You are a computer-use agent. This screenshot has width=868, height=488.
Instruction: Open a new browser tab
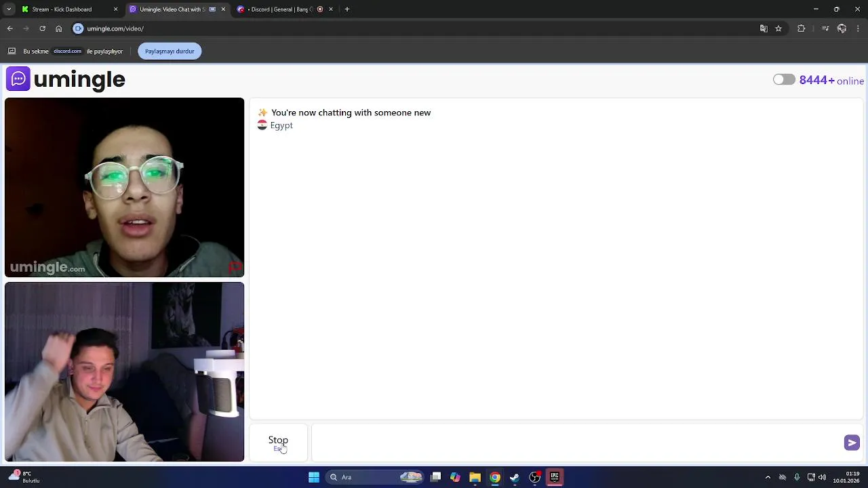tap(347, 9)
